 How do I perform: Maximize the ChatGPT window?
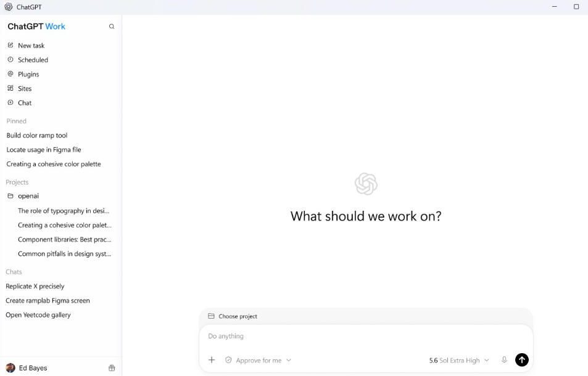(x=576, y=7)
